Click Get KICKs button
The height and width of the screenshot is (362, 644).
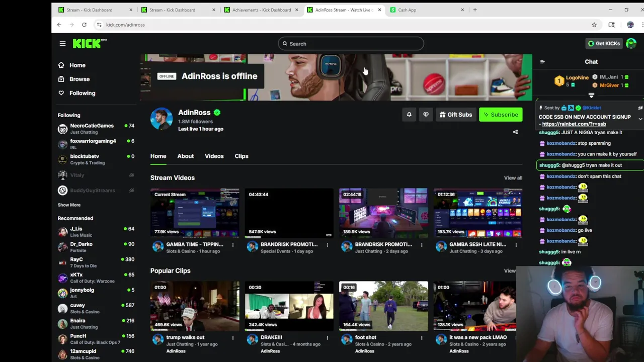coord(604,44)
